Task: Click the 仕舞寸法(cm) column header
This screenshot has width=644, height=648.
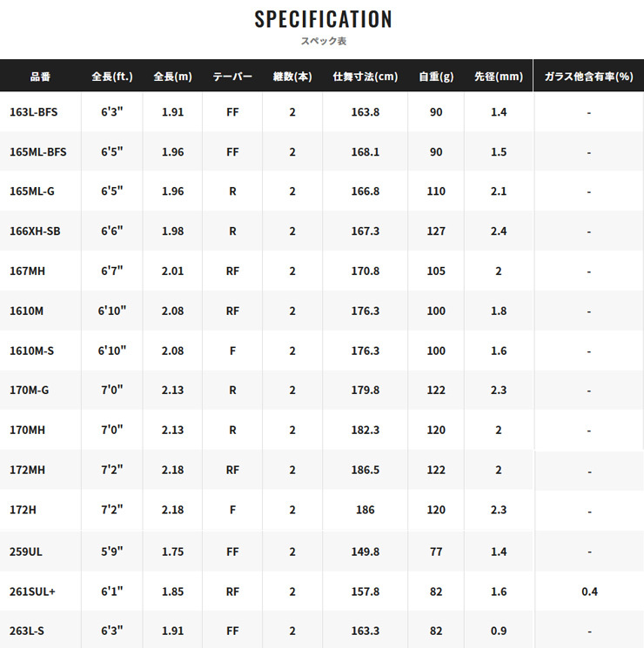Action: (365, 77)
